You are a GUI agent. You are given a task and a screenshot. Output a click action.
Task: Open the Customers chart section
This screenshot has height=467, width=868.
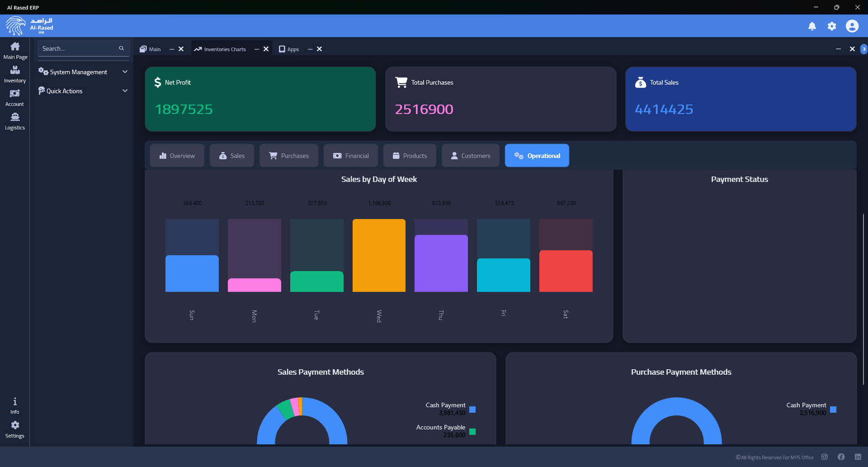click(470, 156)
